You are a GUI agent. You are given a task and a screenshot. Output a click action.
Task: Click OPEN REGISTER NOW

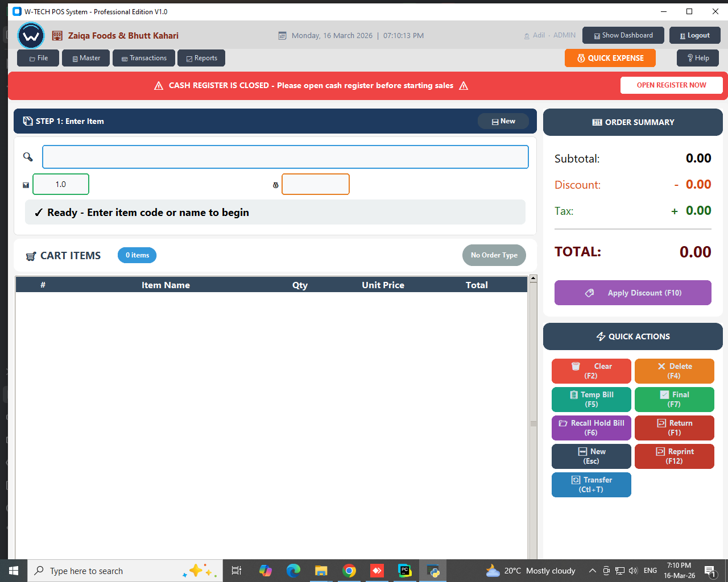672,85
